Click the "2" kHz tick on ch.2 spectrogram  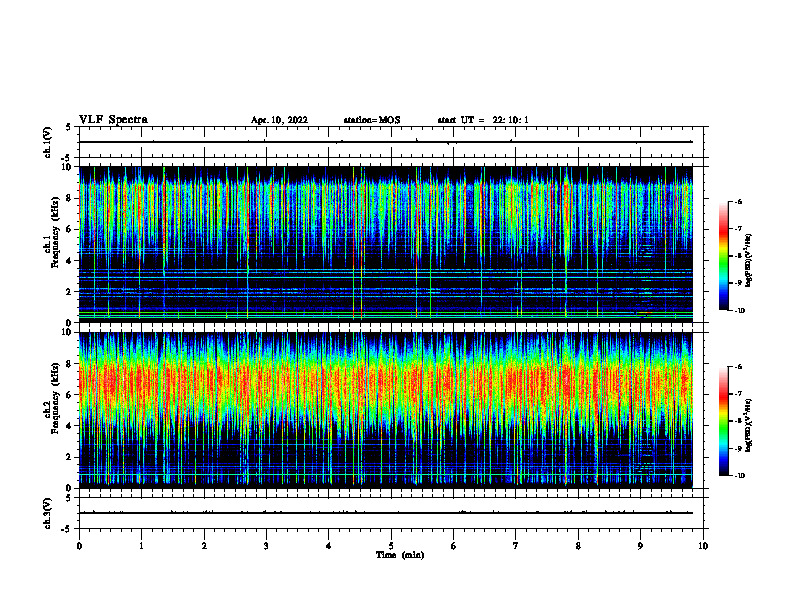[70, 457]
